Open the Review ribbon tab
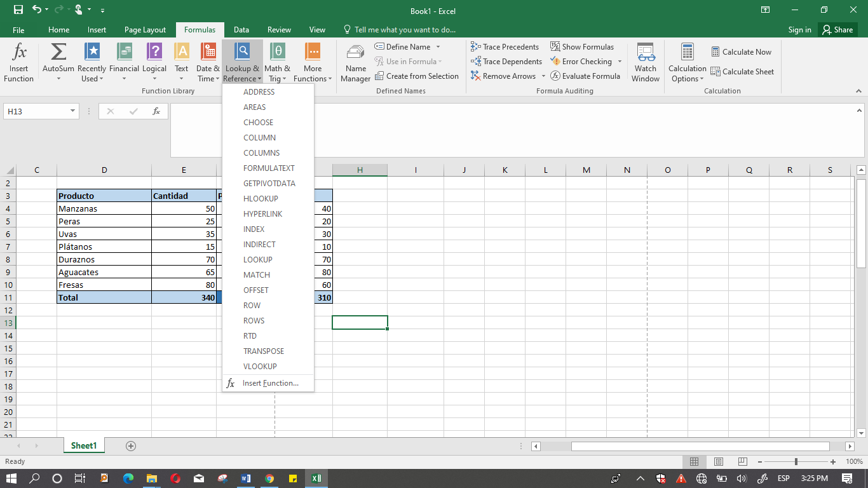The width and height of the screenshot is (868, 488). [x=279, y=29]
